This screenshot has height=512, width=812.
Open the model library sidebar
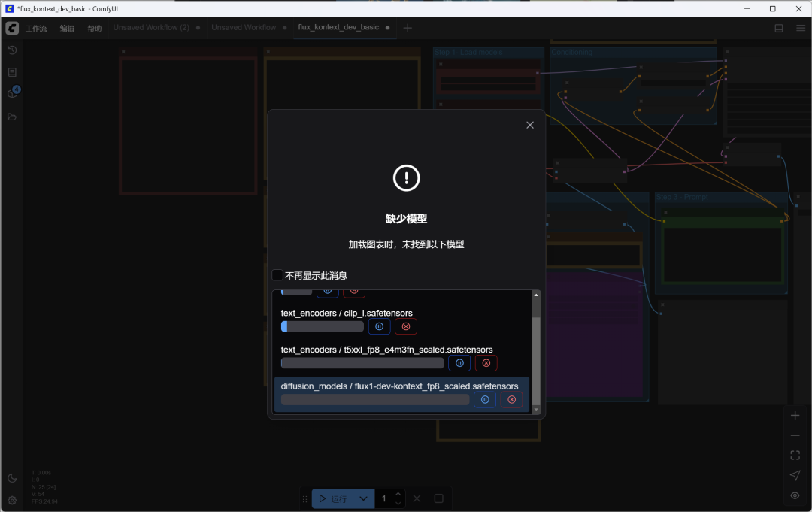tap(12, 94)
